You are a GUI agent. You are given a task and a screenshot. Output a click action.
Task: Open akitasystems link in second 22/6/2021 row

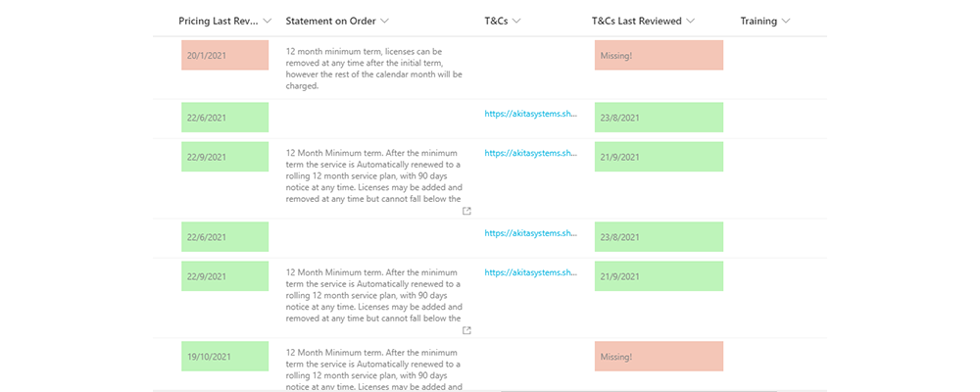point(530,233)
